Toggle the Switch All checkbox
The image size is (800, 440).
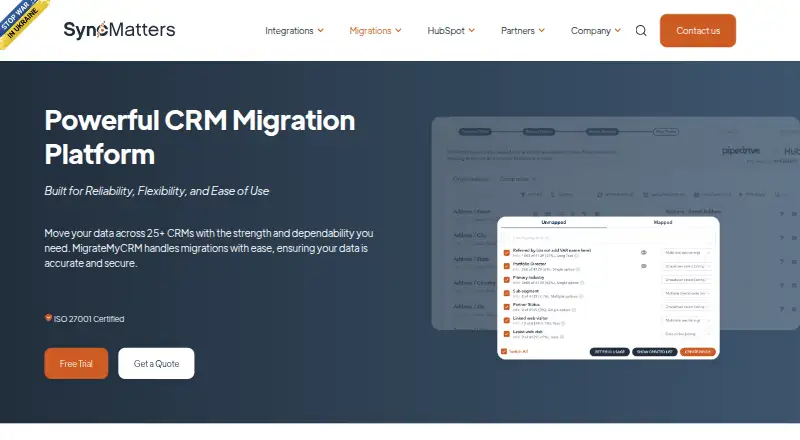tap(504, 351)
